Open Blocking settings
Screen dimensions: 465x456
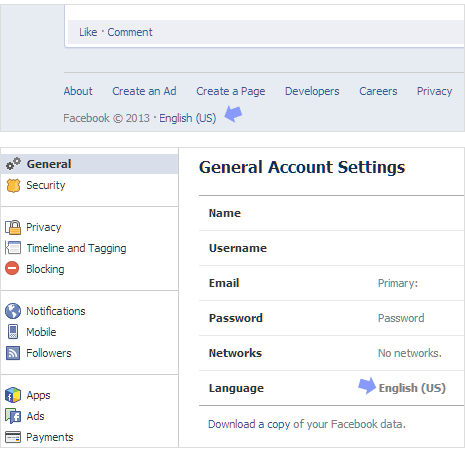[x=45, y=269]
